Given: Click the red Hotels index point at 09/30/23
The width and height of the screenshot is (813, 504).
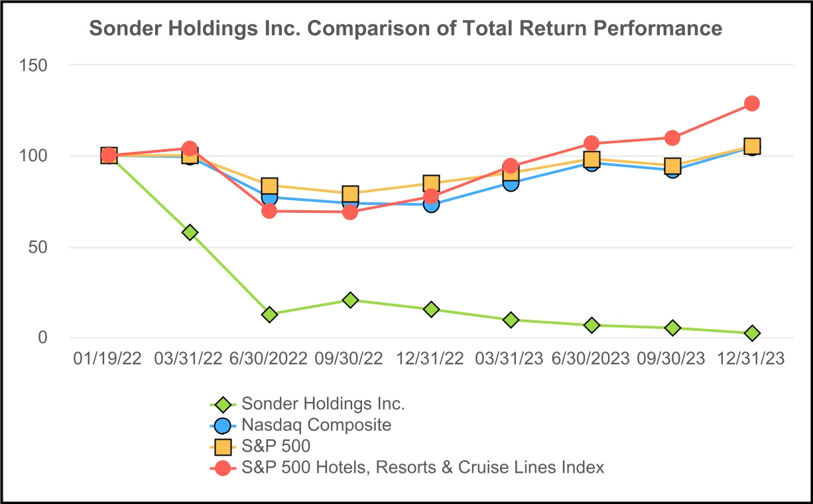Looking at the screenshot, I should point(672,138).
